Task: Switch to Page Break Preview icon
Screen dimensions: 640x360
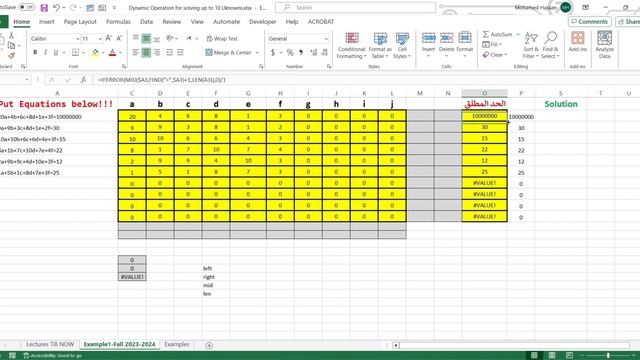Action: point(569,356)
